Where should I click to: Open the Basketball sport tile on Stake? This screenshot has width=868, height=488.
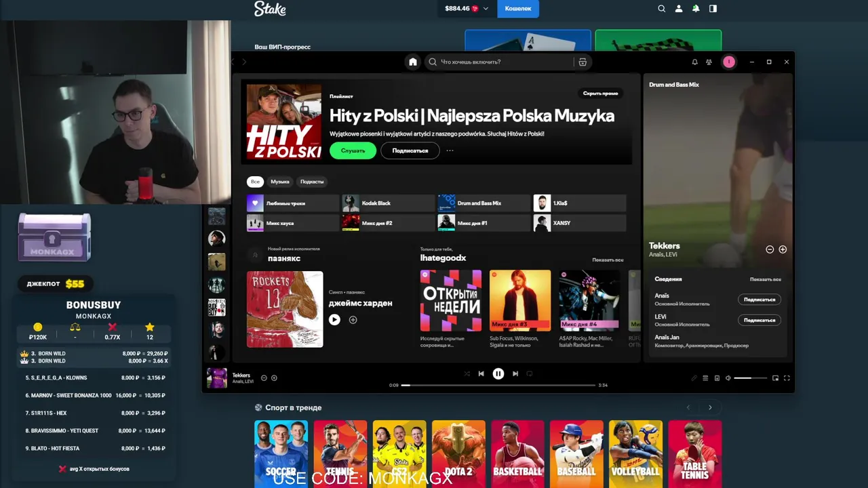517,453
